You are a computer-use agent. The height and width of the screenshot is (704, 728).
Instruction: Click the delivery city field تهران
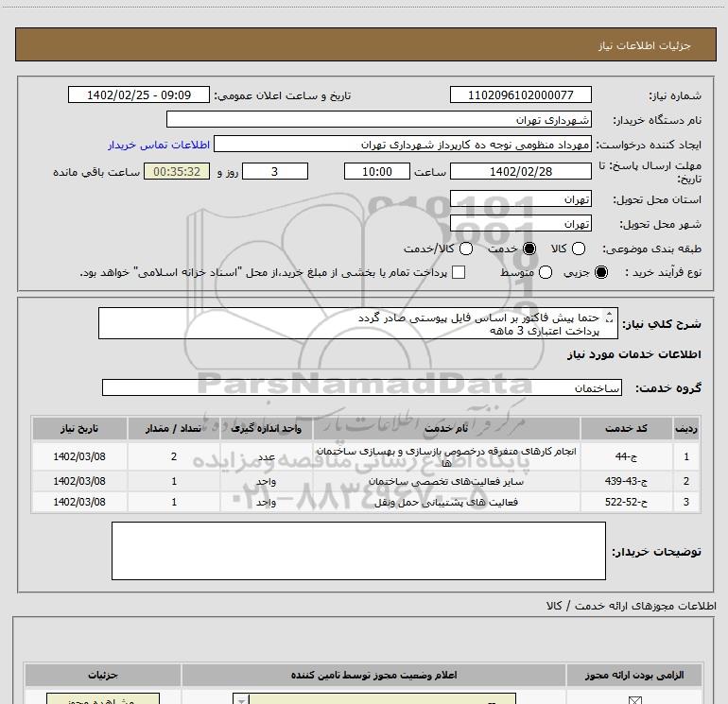click(520, 224)
